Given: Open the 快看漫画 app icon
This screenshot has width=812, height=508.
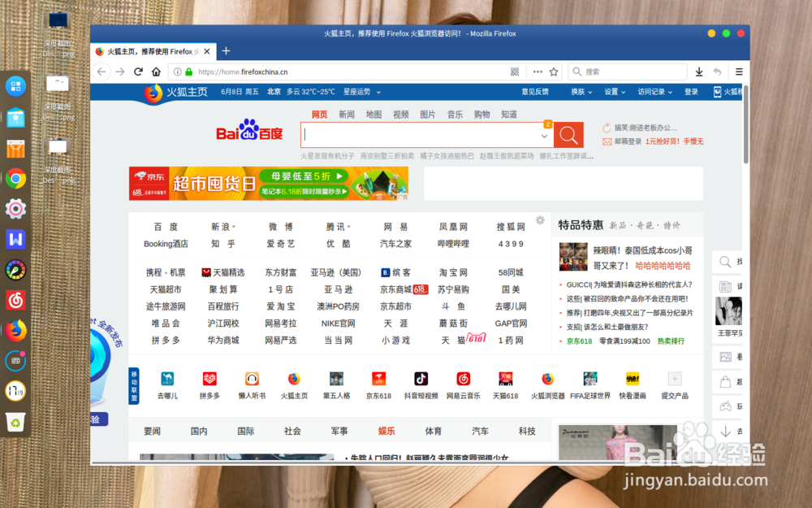Looking at the screenshot, I should point(633,379).
